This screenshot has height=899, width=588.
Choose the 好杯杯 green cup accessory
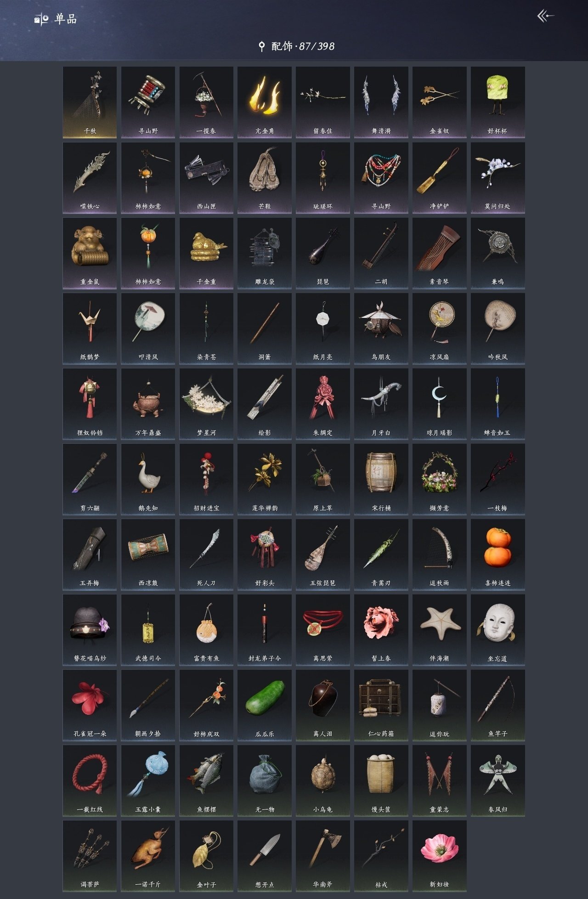click(x=498, y=102)
